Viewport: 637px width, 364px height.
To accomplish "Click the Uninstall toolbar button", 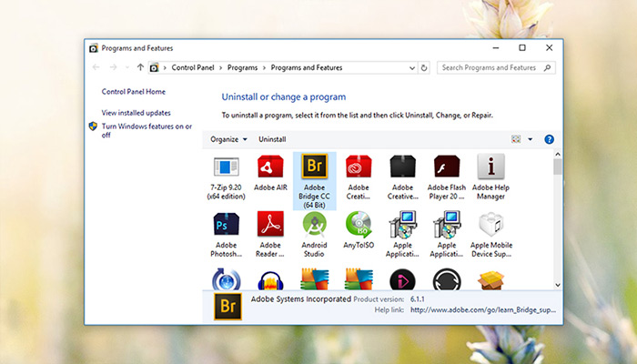I will (272, 139).
